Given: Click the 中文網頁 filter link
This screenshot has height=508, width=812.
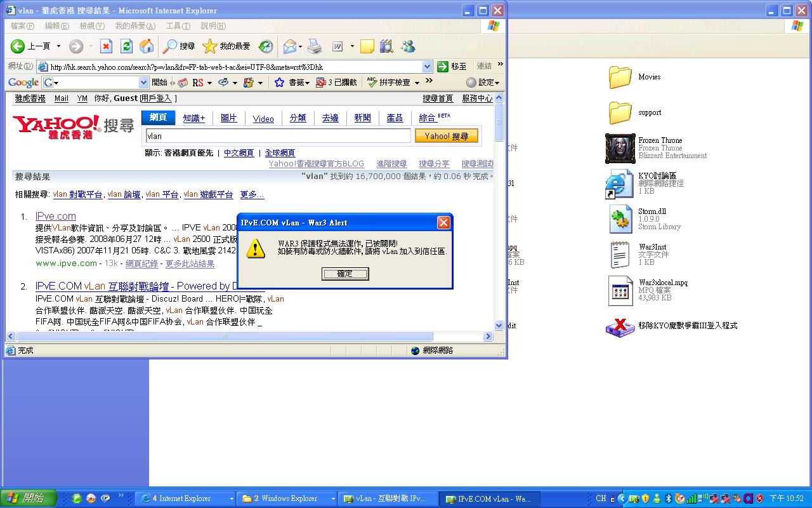Looking at the screenshot, I should click(x=239, y=153).
